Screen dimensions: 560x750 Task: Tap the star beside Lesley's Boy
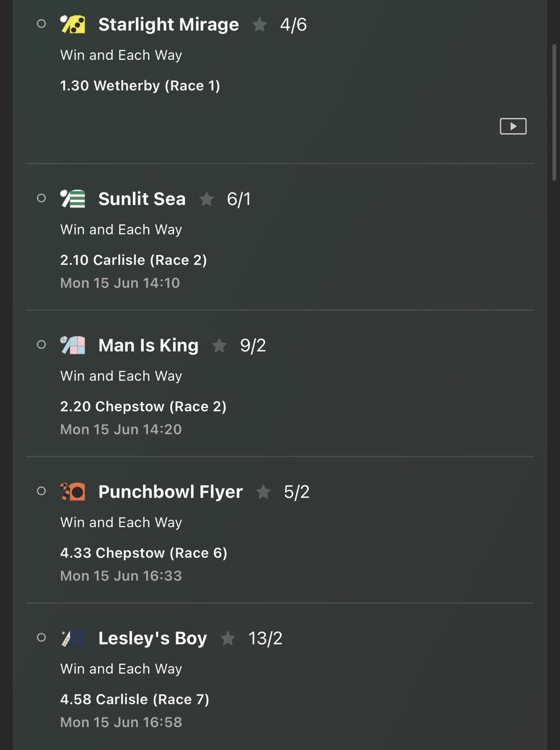[x=227, y=639]
